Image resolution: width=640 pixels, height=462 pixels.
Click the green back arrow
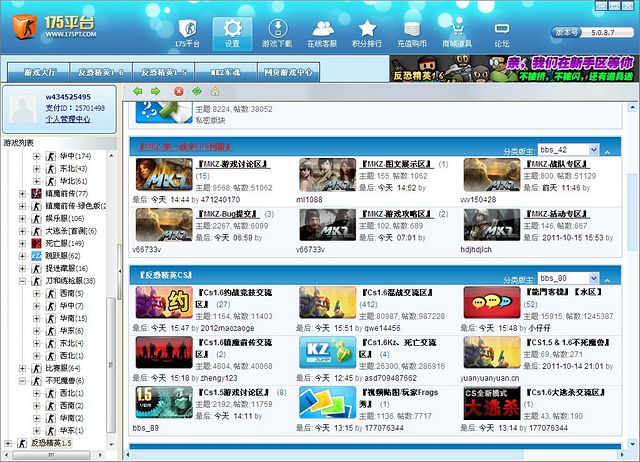pos(138,91)
